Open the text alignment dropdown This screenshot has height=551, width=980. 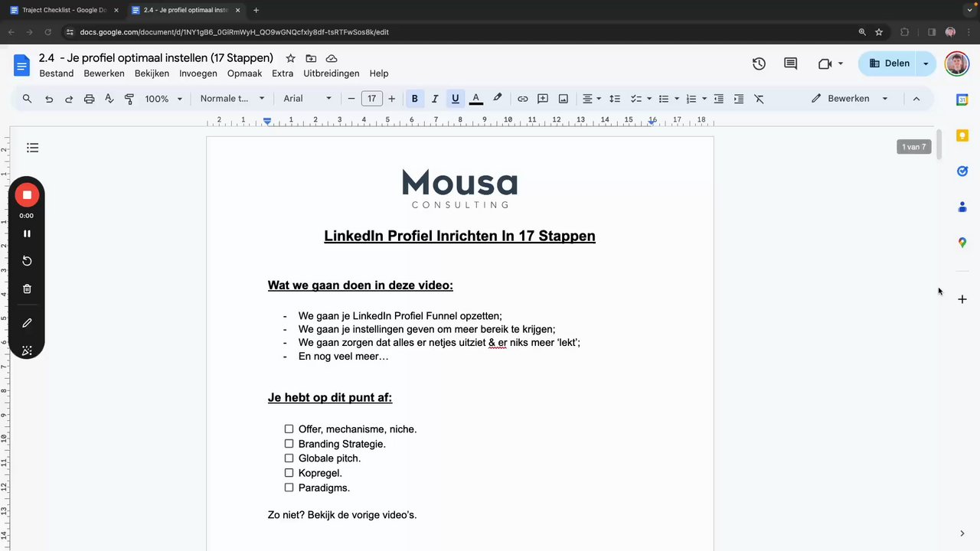pyautogui.click(x=592, y=99)
